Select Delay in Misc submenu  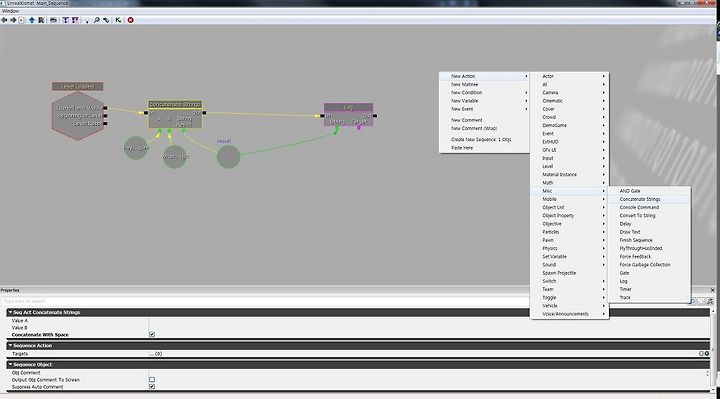coord(649,224)
